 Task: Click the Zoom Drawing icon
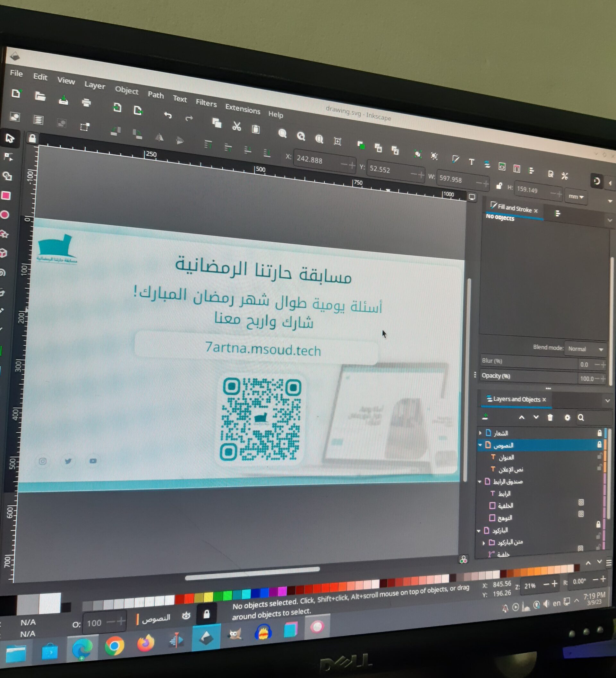click(301, 136)
